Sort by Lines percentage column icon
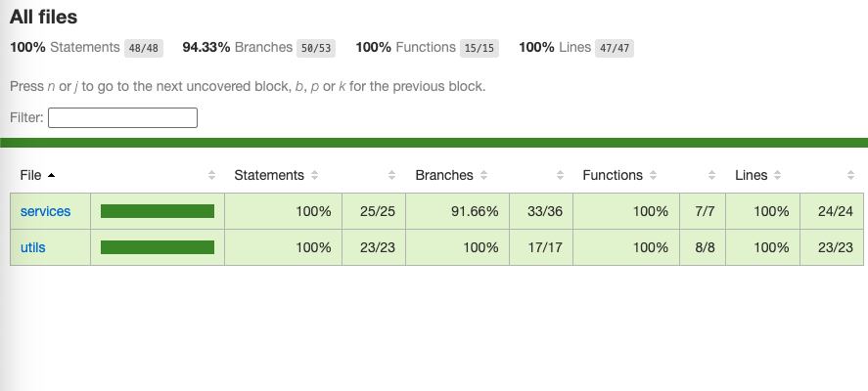868x391 pixels. [x=778, y=175]
